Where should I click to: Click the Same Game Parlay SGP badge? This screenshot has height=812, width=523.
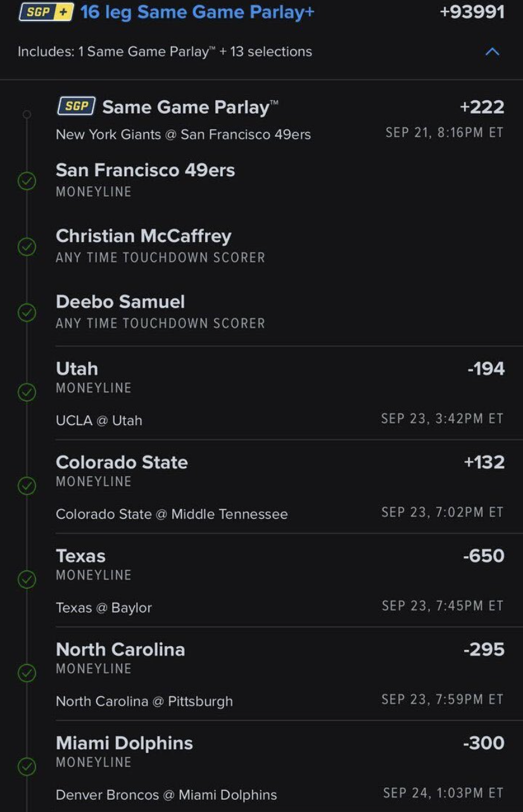point(76,106)
